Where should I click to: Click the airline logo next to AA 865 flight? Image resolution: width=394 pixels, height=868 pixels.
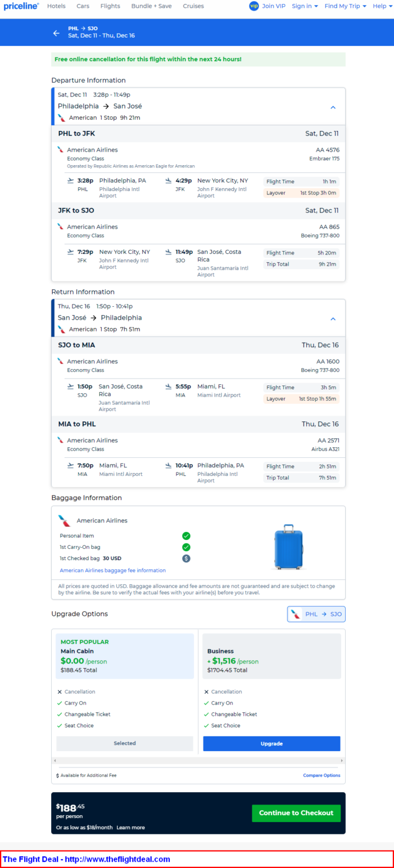[60, 226]
